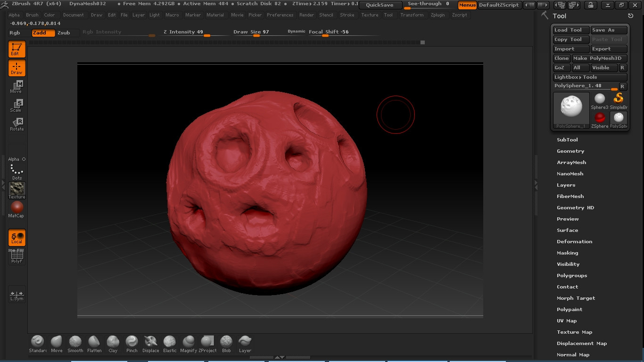The height and width of the screenshot is (362, 644).
Task: Pick the Clay brush
Action: tap(113, 344)
